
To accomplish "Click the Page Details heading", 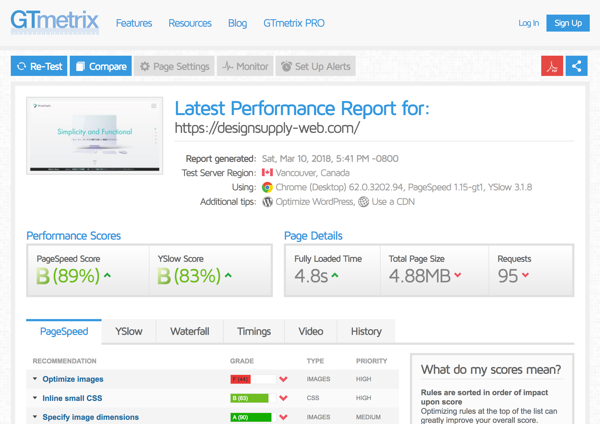I will 313,236.
